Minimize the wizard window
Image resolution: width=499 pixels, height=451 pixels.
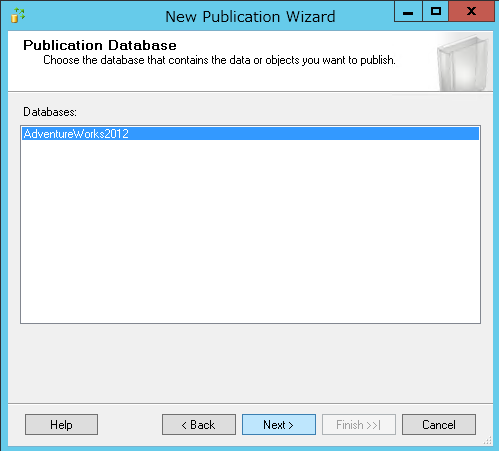[x=408, y=11]
